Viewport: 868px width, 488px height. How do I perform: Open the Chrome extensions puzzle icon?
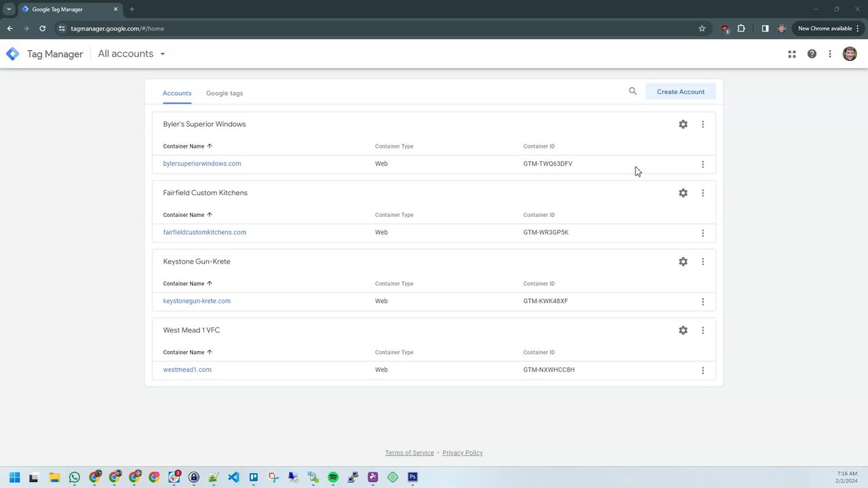(741, 28)
